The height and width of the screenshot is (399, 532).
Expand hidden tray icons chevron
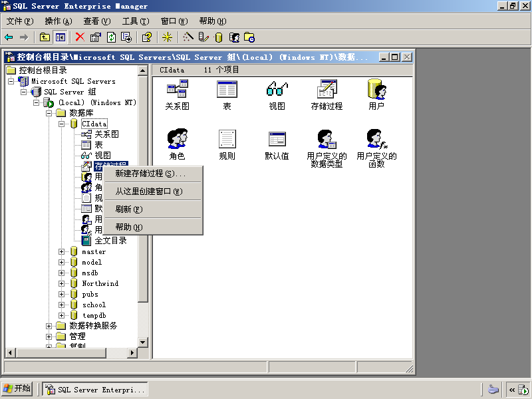point(511,390)
